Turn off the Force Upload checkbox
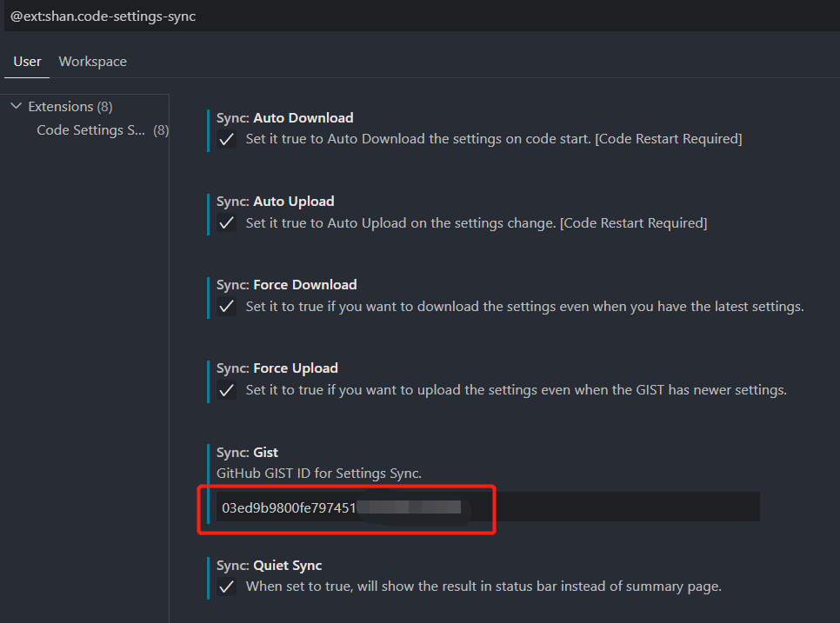The width and height of the screenshot is (840, 623). pyautogui.click(x=227, y=390)
